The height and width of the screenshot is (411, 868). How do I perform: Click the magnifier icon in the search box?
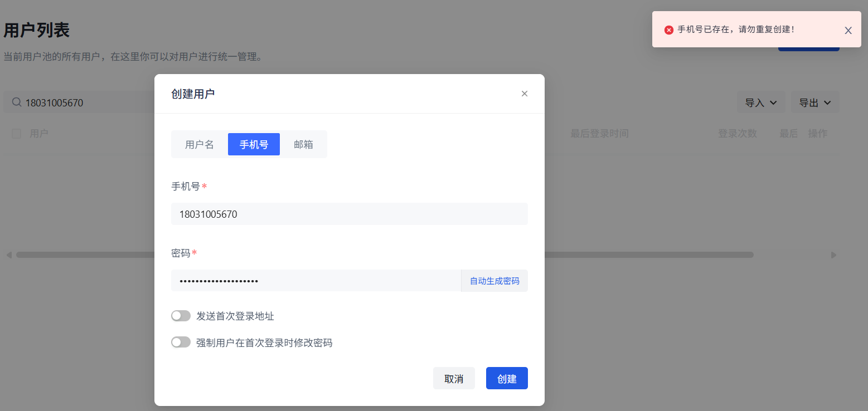coord(17,102)
